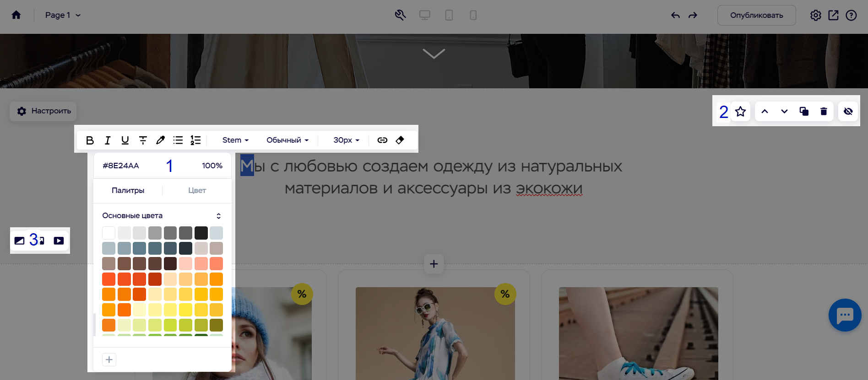Click the tools-off wrench icon
Screen dimensions: 868x380
click(x=400, y=15)
